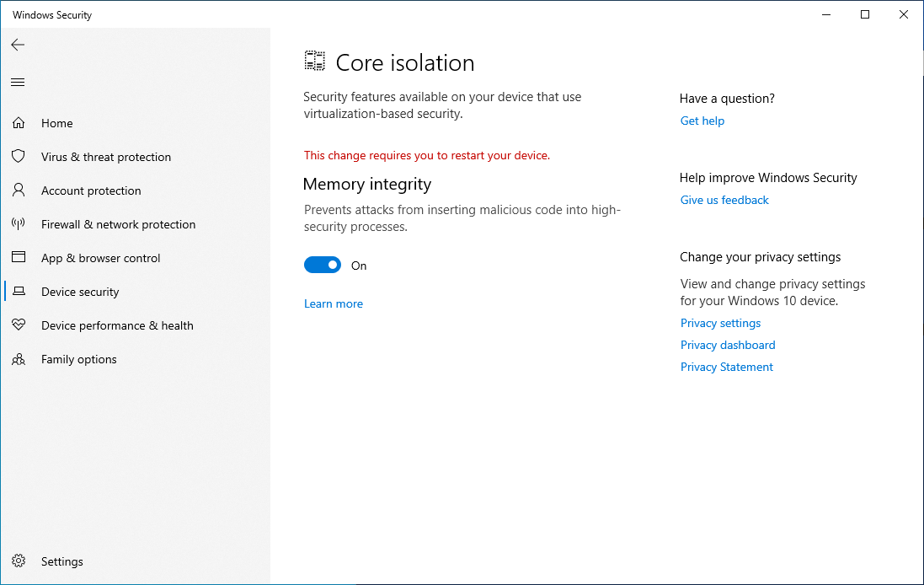Minimize the Windows Security window
The width and height of the screenshot is (924, 585).
[826, 14]
